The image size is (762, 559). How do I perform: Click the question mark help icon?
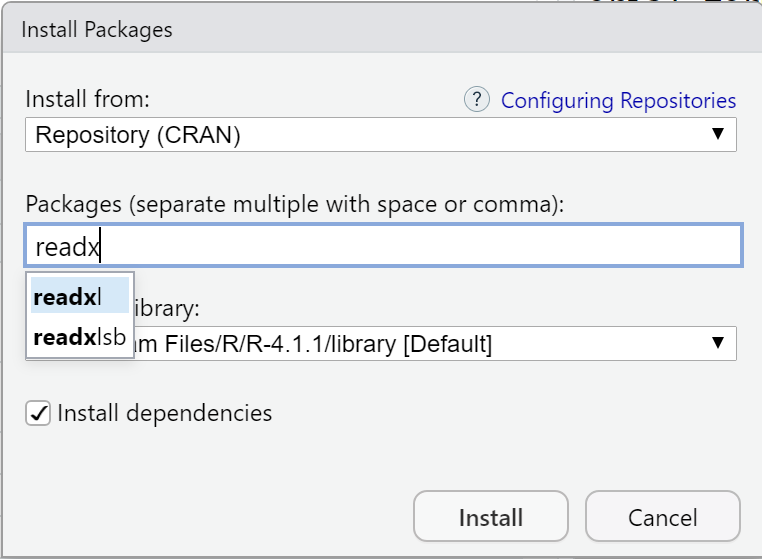[477, 100]
